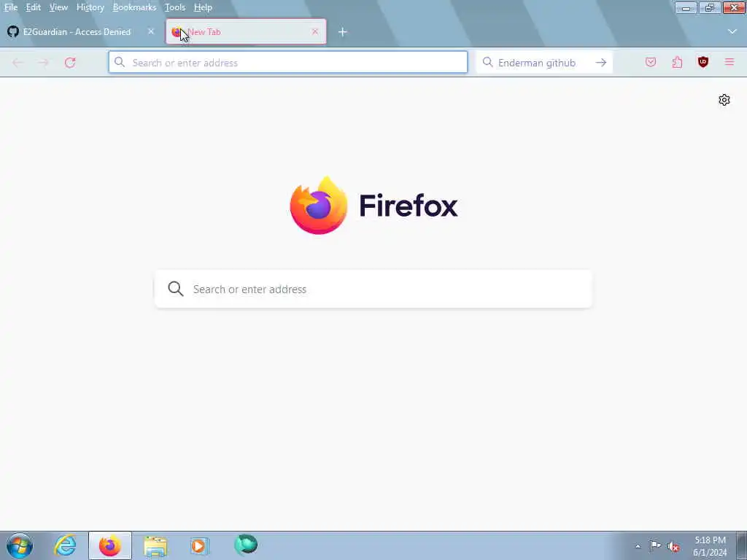Open the Tools menu
The height and width of the screenshot is (560, 747).
pos(175,7)
